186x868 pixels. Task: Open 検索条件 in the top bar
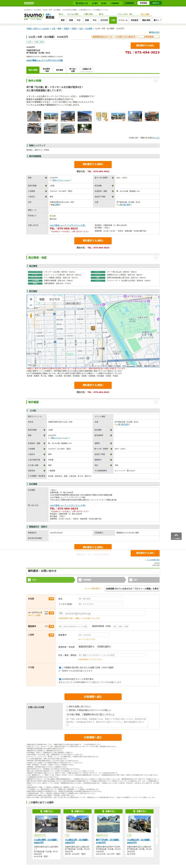114,3
